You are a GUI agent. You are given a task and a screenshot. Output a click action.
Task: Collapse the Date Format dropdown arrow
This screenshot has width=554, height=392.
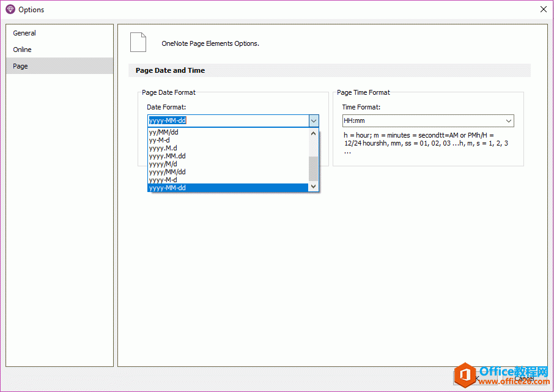pyautogui.click(x=314, y=121)
